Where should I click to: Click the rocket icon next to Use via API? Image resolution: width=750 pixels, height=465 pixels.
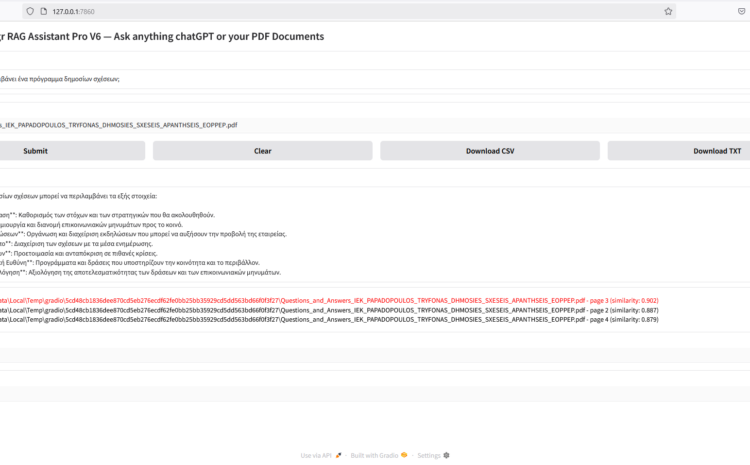(339, 455)
